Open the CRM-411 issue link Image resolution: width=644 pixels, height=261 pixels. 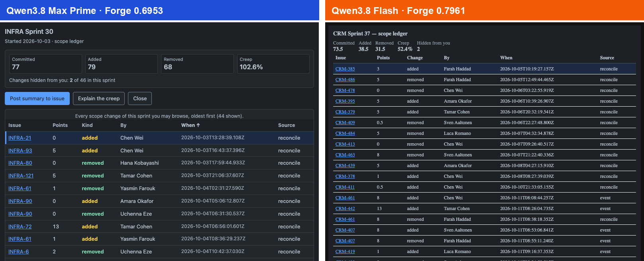point(345,187)
